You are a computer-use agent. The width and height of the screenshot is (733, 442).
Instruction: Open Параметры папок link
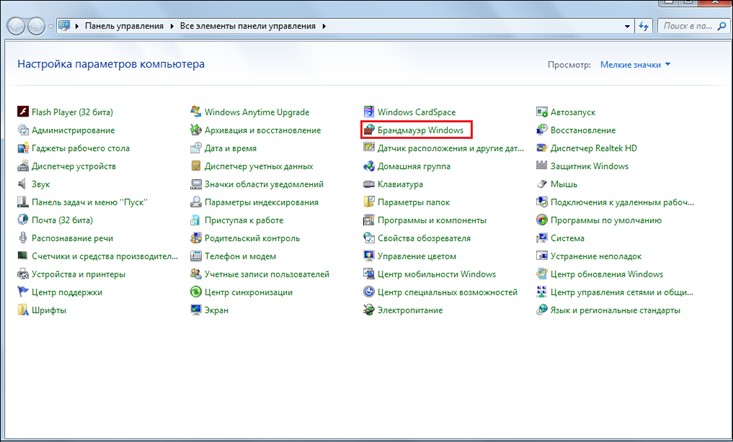[413, 202]
